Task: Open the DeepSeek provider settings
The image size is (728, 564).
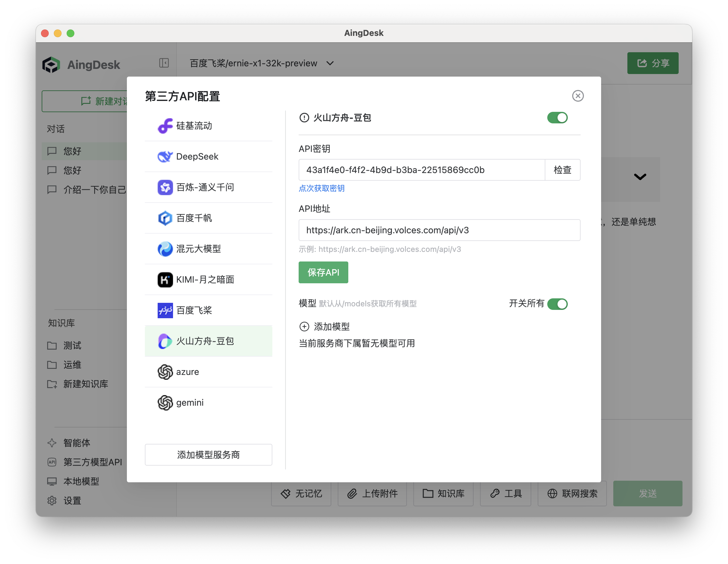Action: [x=197, y=156]
